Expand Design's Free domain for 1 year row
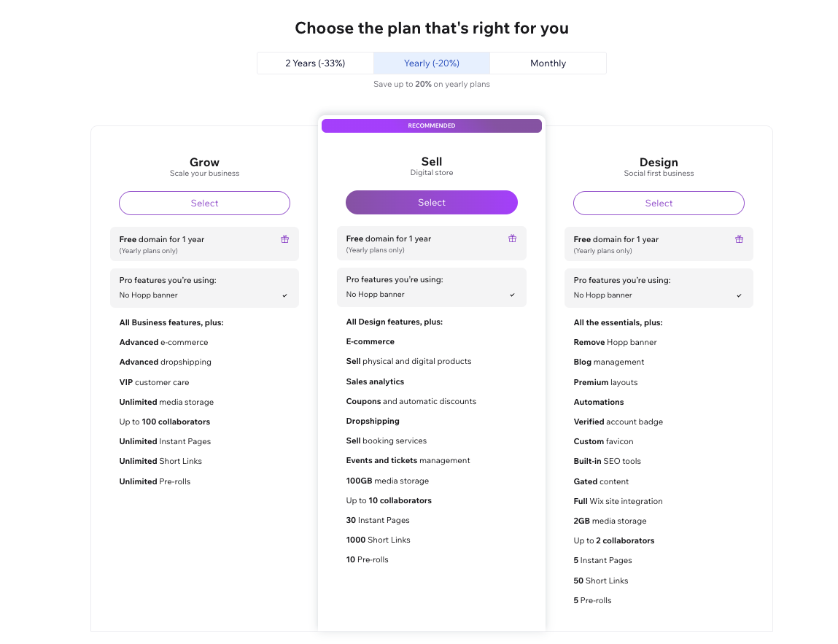Image resolution: width=838 pixels, height=644 pixels. (659, 244)
